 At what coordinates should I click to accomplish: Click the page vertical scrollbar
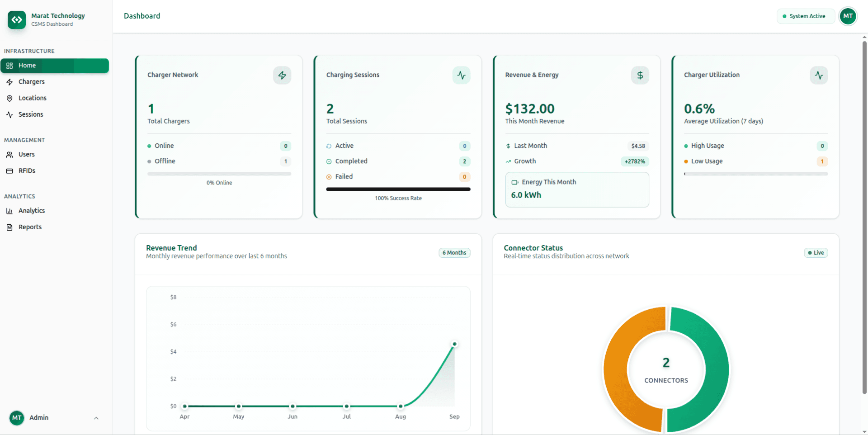(x=864, y=217)
